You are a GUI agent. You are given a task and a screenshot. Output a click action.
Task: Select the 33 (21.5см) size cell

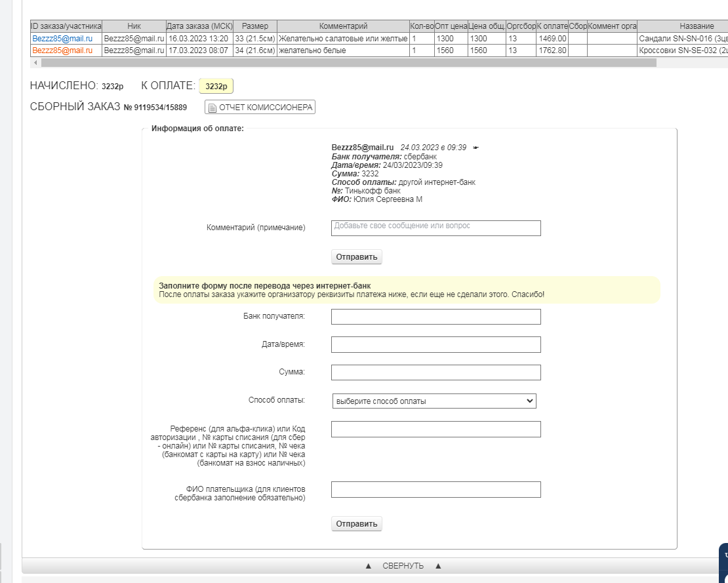pos(255,39)
